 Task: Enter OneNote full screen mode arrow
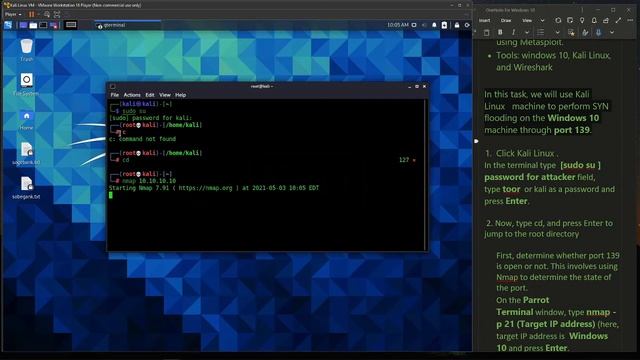(x=618, y=20)
